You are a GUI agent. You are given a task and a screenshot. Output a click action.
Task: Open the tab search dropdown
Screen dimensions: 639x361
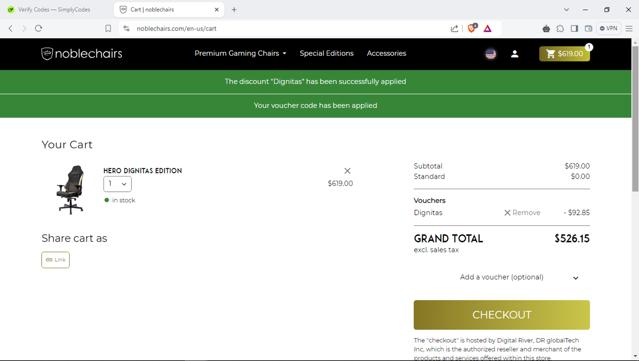566,9
